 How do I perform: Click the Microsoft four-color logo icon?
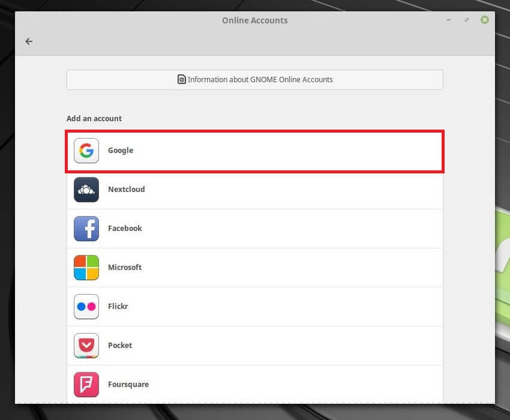click(x=86, y=268)
